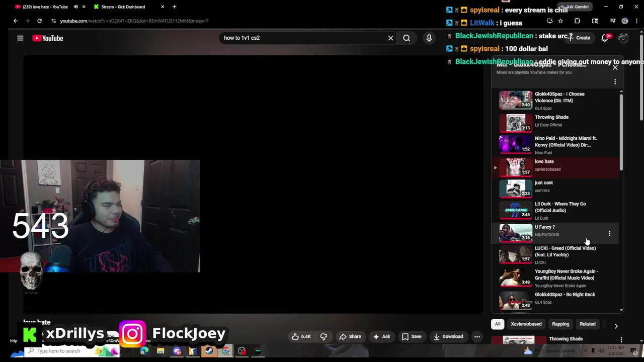
Task: Go to the YouTube home logo
Action: 48,38
